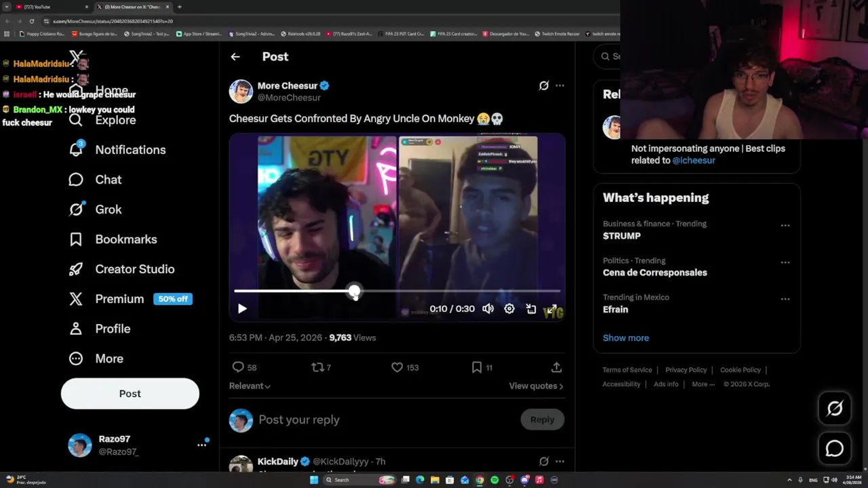
Task: Open more options for $TRUMP trend
Action: click(785, 226)
